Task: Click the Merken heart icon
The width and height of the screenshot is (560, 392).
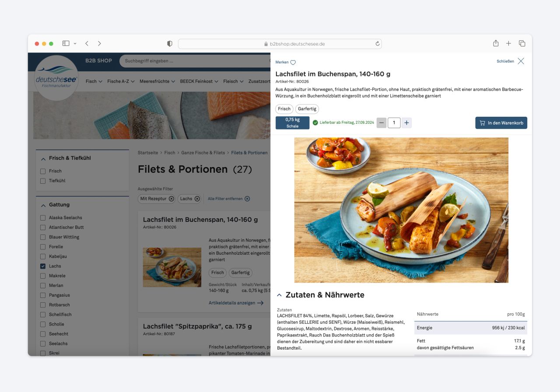Action: coord(293,62)
